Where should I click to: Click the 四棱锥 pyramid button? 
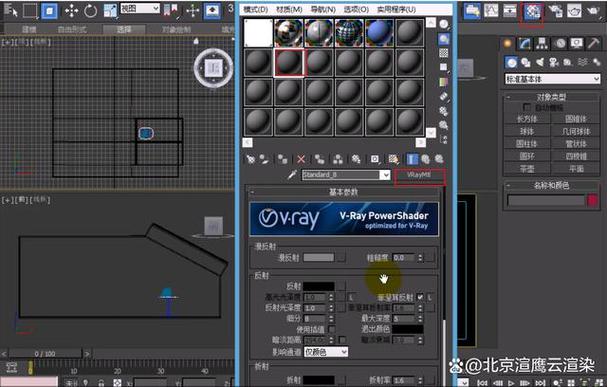[x=576, y=156]
